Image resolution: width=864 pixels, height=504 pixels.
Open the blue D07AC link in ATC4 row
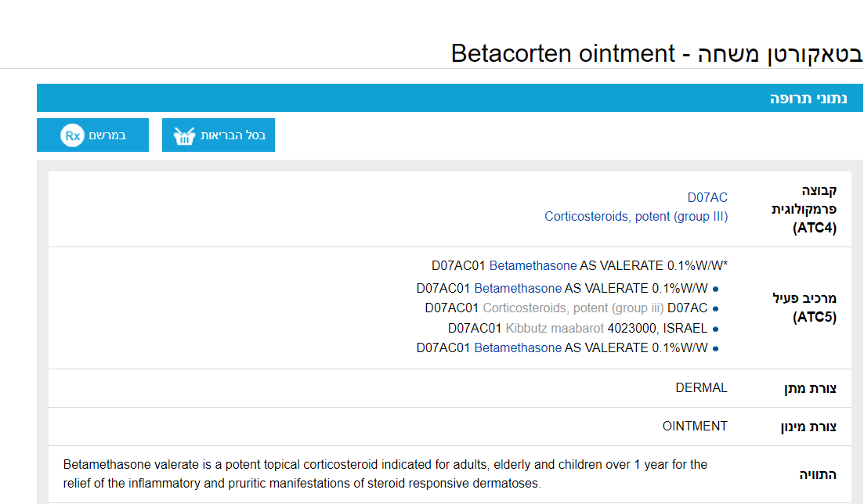[x=707, y=197]
